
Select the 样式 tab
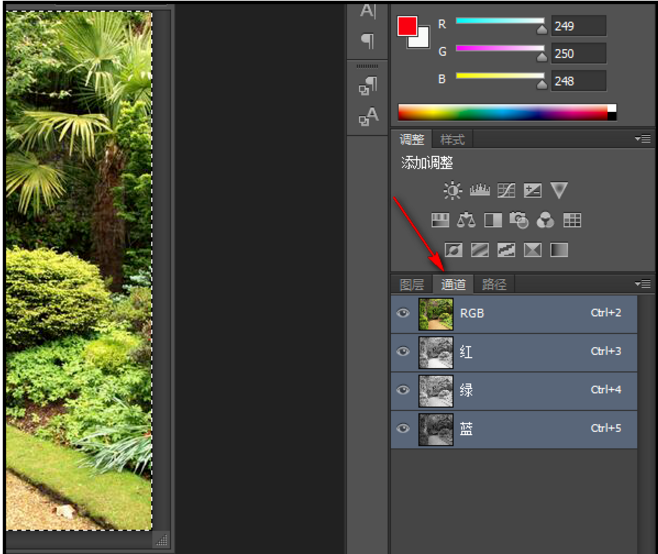(452, 139)
